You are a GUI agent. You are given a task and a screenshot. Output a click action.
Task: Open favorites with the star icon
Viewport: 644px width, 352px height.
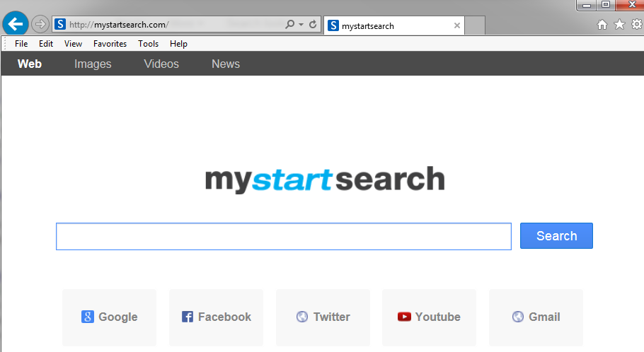[619, 24]
